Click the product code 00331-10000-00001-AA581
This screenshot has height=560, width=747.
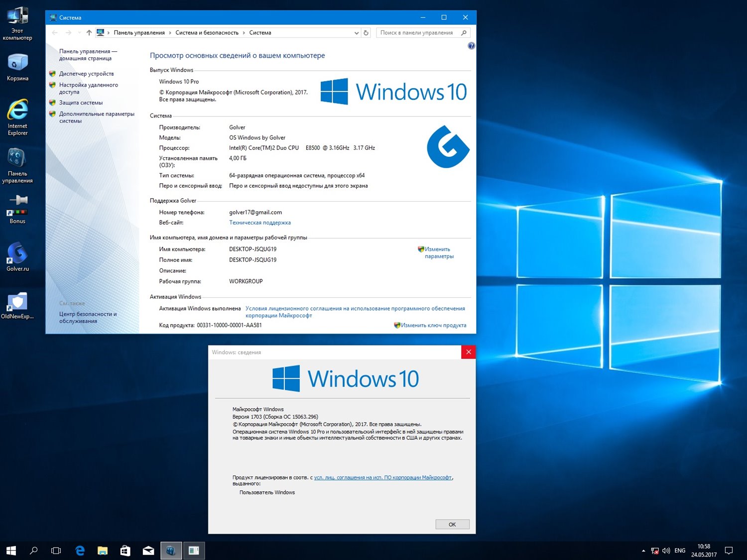(x=229, y=325)
